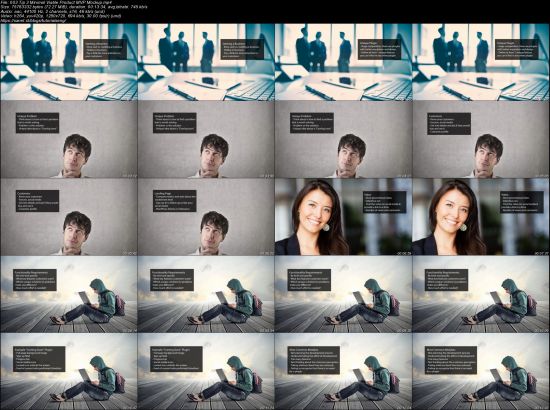This screenshot has width=550, height=410.
Task: Select the last Most Common Mistakes thumbnail
Action: (481, 371)
